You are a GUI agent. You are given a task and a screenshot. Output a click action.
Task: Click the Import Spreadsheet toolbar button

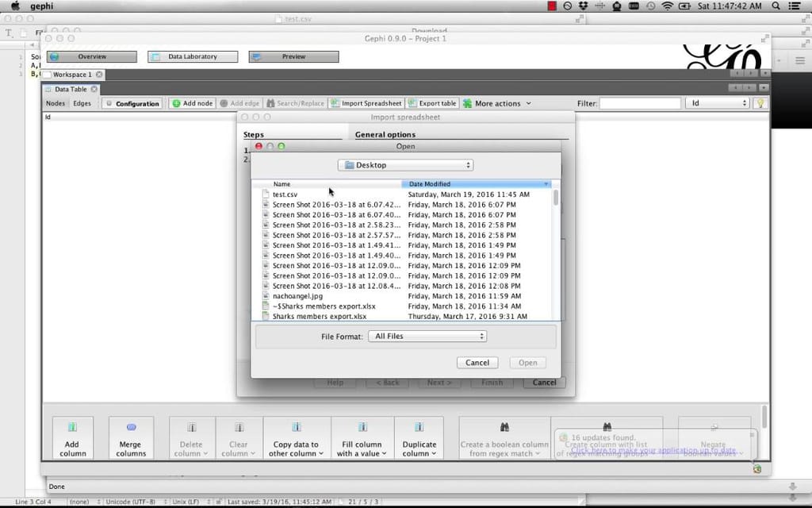click(366, 103)
